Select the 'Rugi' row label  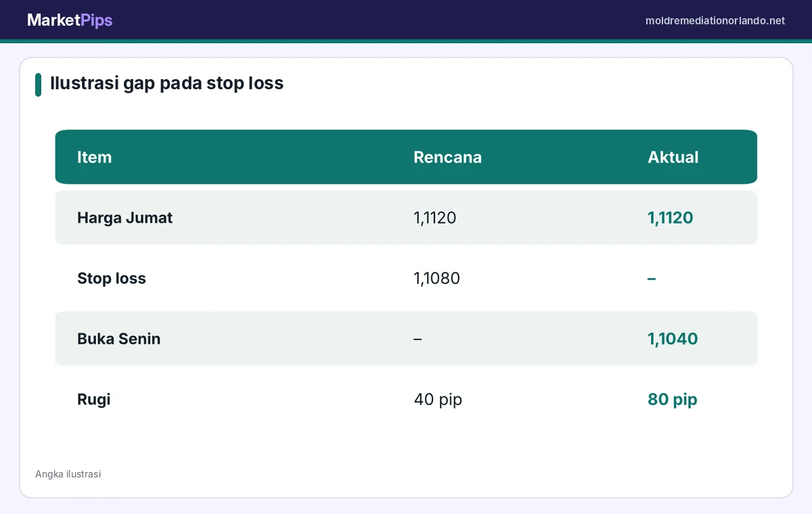[x=94, y=400]
